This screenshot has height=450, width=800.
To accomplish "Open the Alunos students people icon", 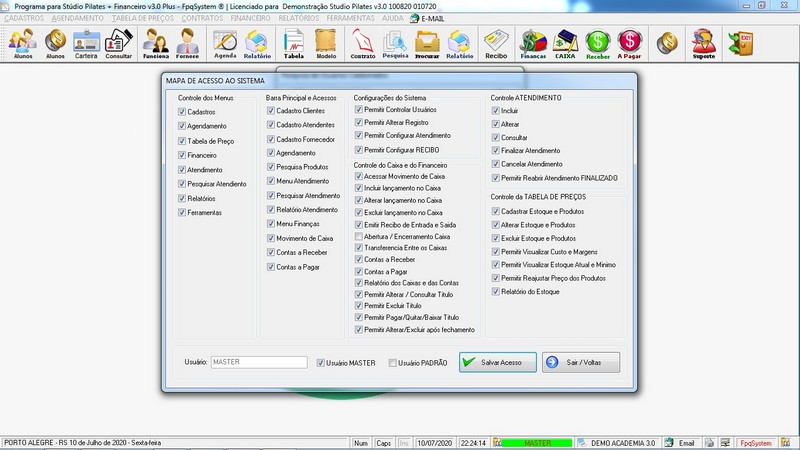I will pyautogui.click(x=23, y=44).
